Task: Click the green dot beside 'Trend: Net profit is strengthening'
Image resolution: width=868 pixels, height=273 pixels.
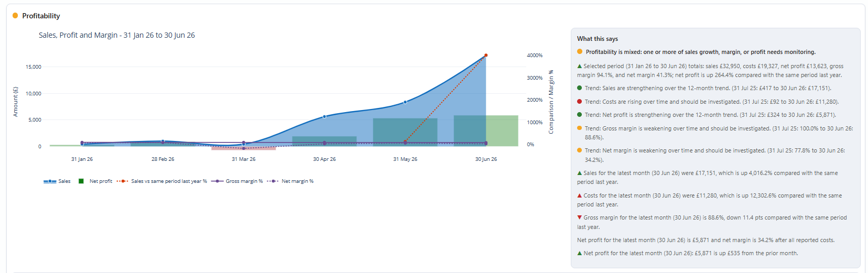Action: [x=580, y=115]
